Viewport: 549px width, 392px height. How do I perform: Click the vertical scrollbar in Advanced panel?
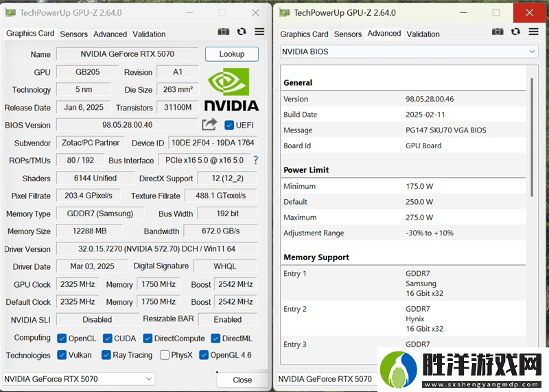[531, 137]
